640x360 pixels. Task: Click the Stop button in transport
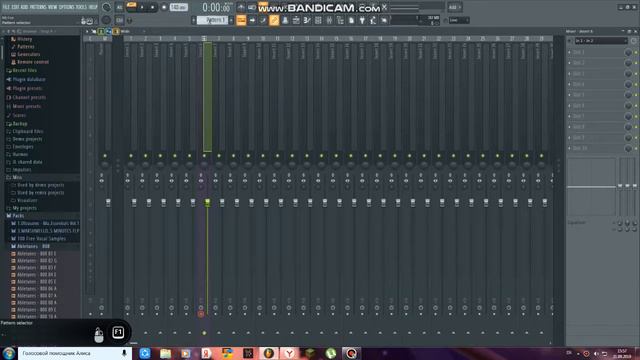[x=152, y=7]
